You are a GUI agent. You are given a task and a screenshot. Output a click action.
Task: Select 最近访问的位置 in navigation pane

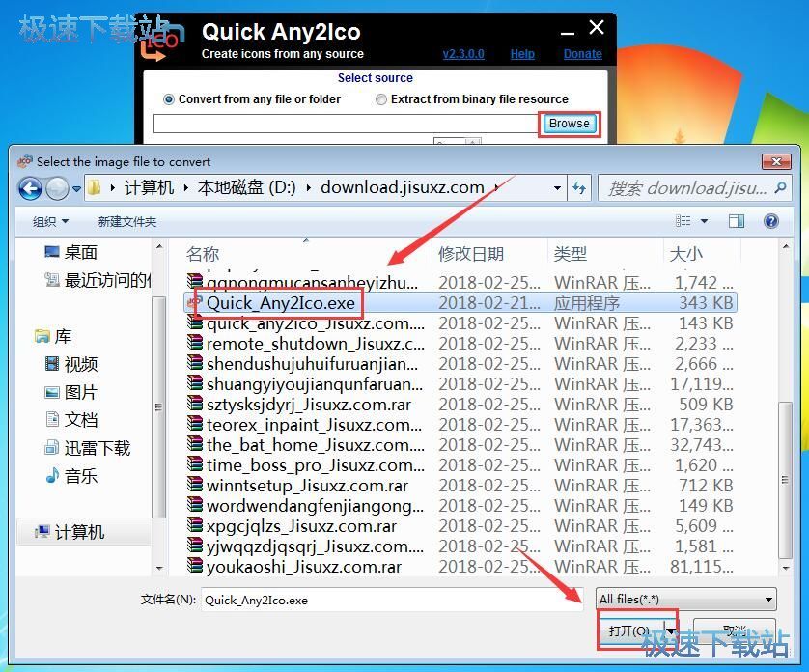tap(98, 280)
